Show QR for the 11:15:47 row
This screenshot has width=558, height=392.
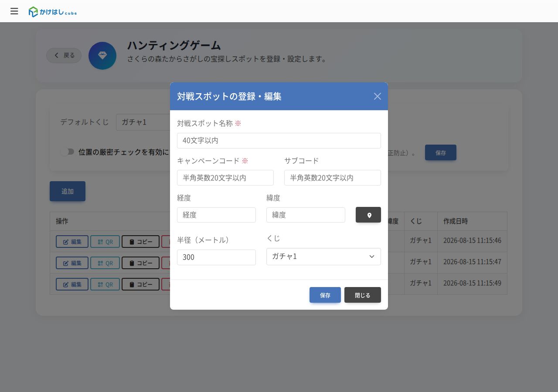point(105,263)
